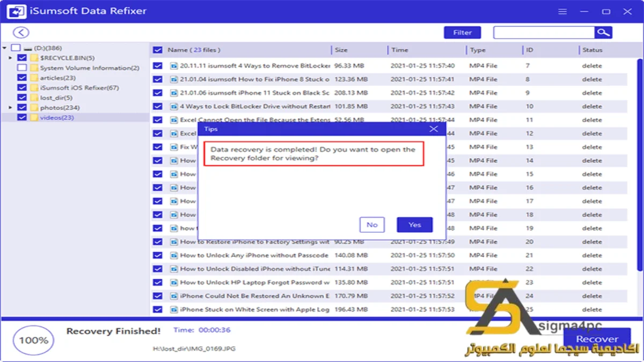Screen dimensions: 644x362
Task: Select the lost_dir(5) folder
Action: (56, 98)
